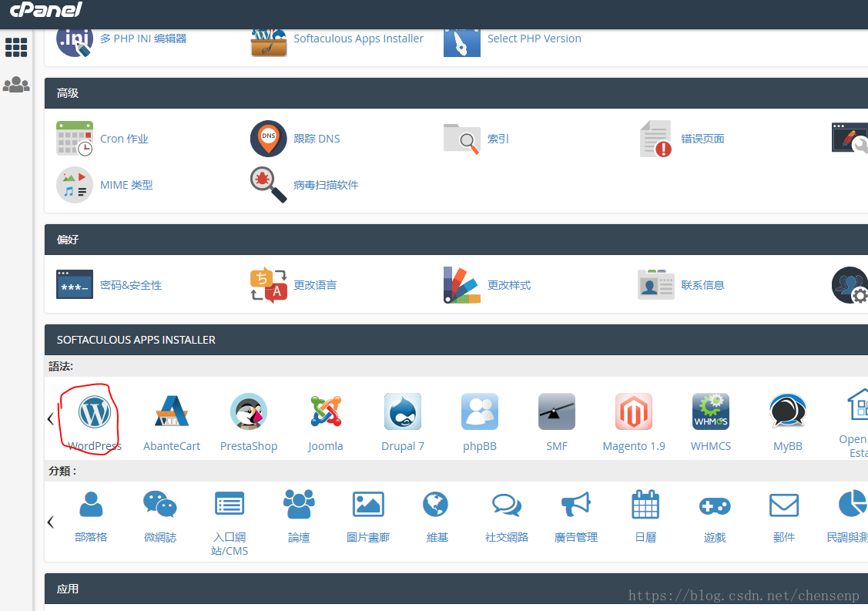Click the 索引 link text

498,139
